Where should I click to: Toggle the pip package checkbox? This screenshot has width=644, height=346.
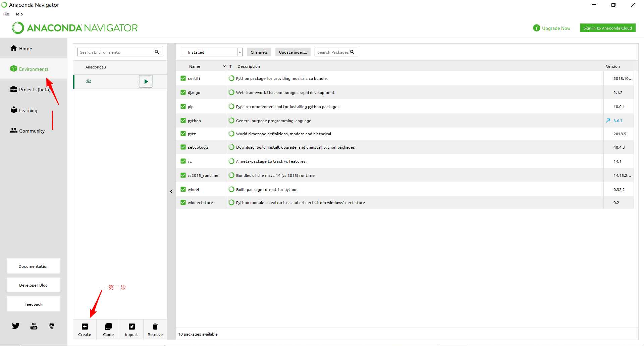click(x=183, y=106)
